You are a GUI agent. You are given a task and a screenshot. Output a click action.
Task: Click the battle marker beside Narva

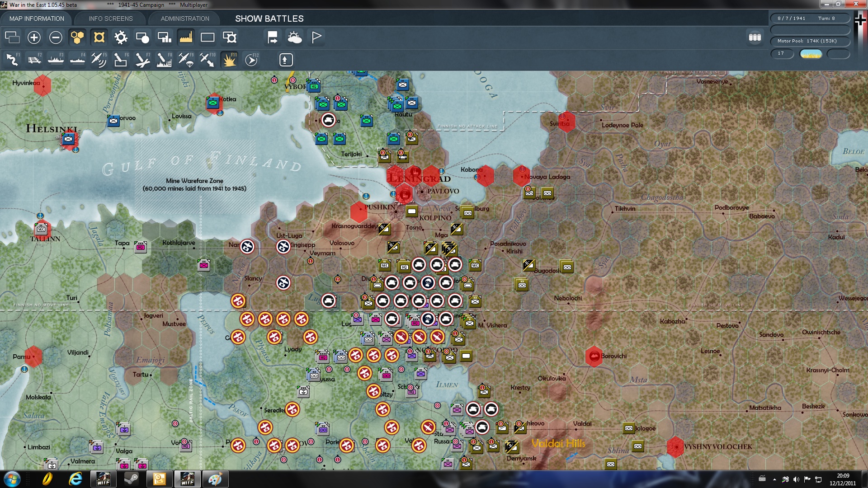[247, 247]
